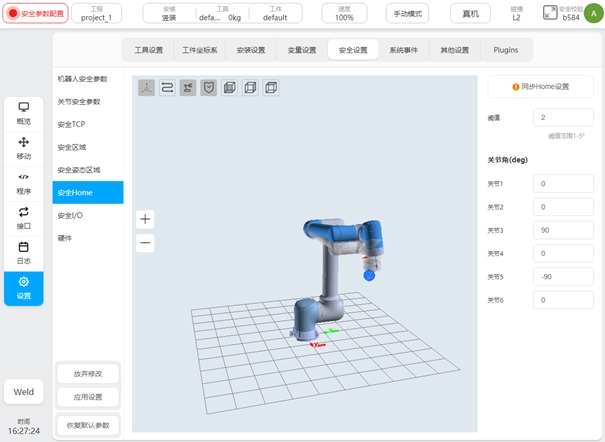605x442 pixels.
Task: Zoom out the 3D view with minus button
Action: 146,242
